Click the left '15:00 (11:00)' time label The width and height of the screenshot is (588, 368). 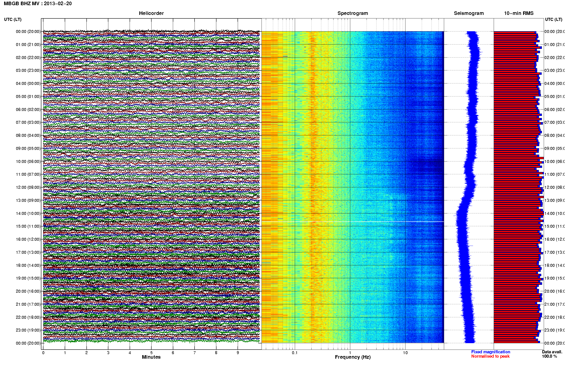(28, 226)
